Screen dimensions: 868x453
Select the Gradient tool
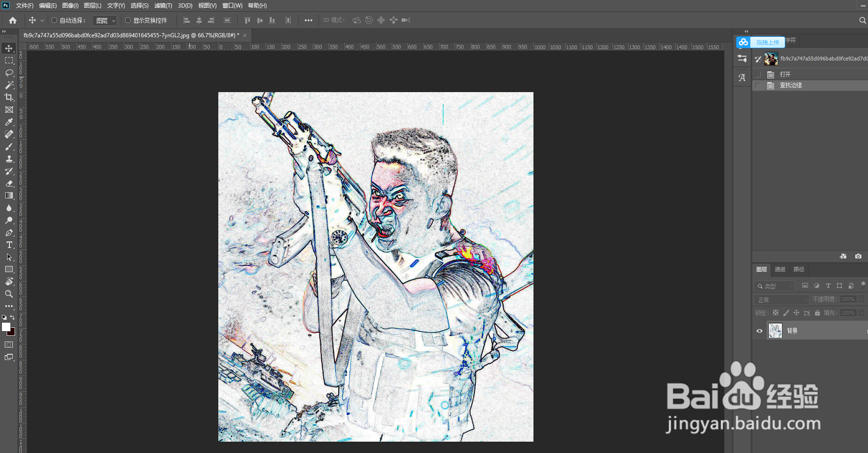click(x=9, y=196)
